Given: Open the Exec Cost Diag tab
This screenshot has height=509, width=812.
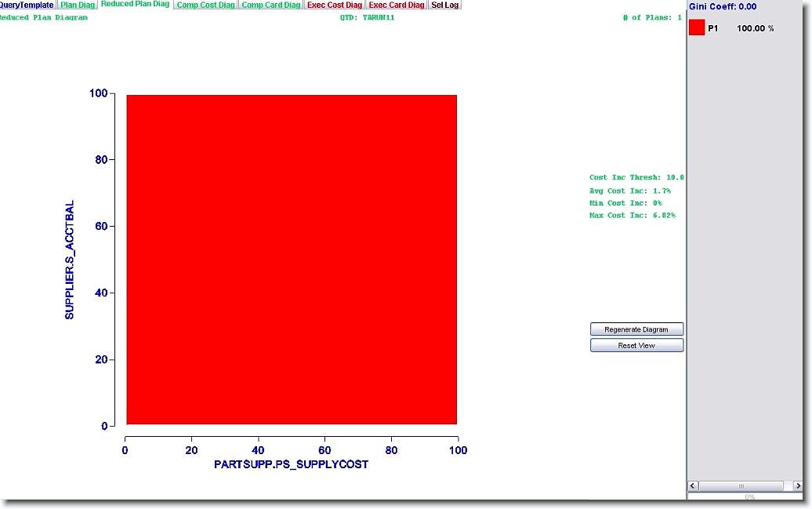Looking at the screenshot, I should (335, 5).
